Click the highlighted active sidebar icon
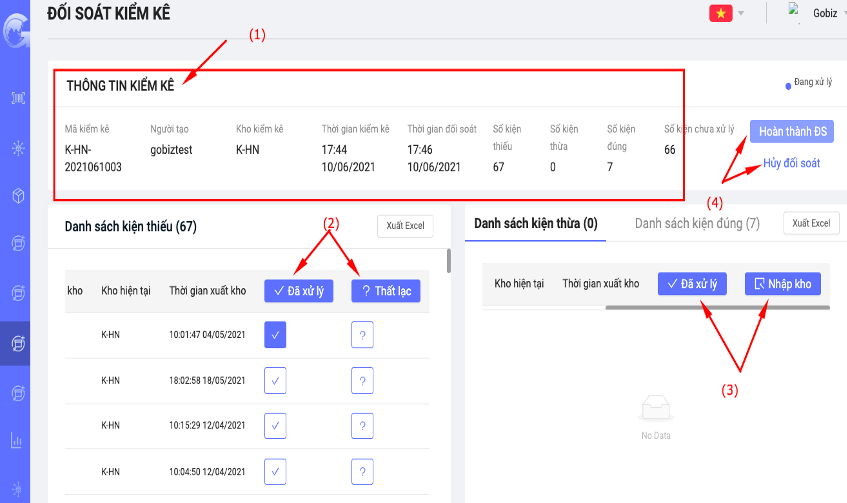This screenshot has height=503, width=847. 17,344
